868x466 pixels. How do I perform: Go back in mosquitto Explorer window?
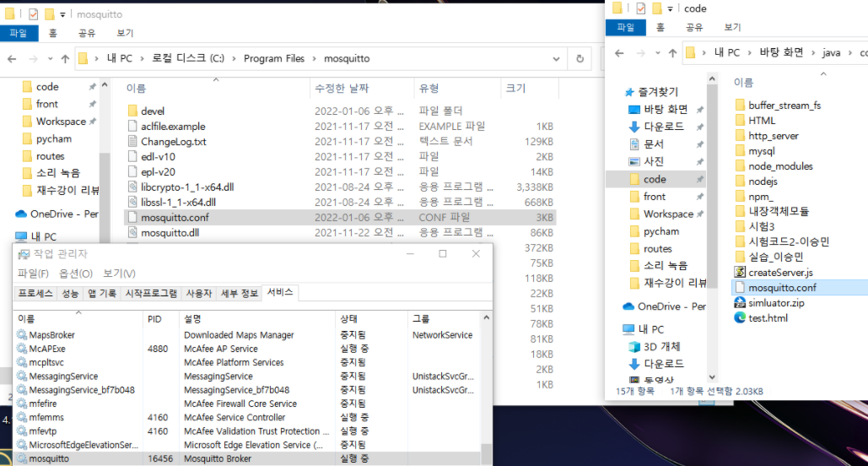click(12, 59)
